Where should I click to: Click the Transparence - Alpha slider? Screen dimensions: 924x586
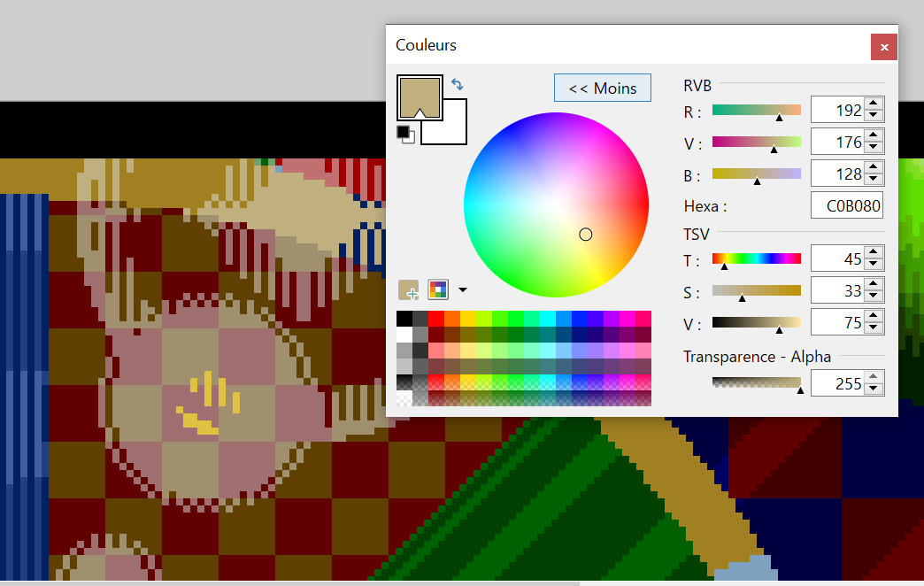click(x=757, y=384)
